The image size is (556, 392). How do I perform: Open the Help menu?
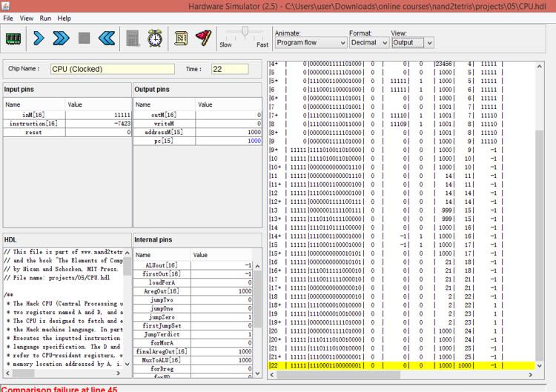pos(64,18)
